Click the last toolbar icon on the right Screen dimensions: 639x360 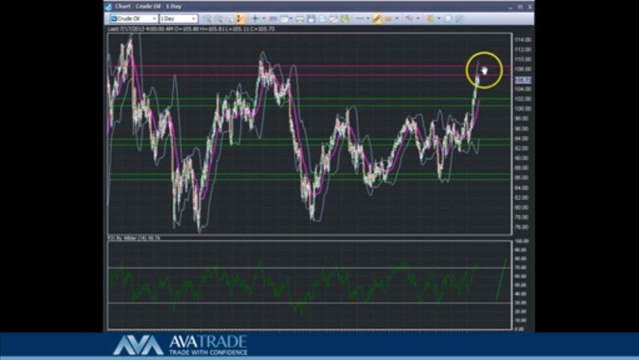coord(459,19)
